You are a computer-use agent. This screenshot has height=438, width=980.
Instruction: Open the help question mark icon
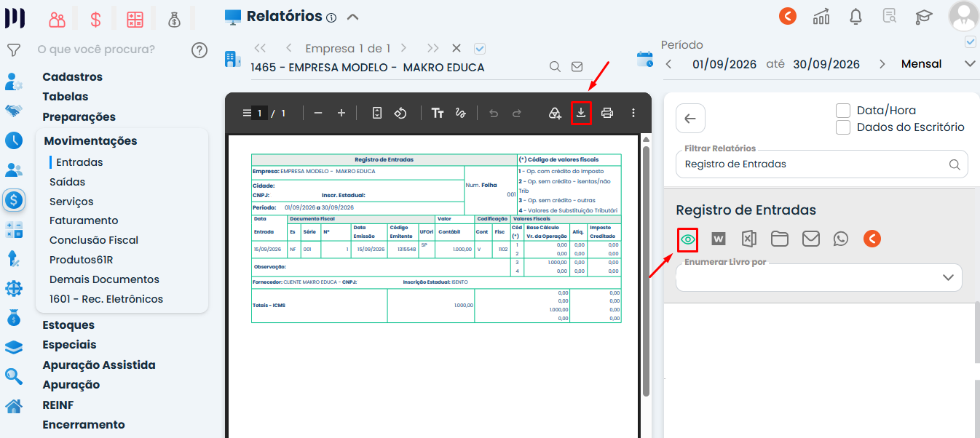199,50
